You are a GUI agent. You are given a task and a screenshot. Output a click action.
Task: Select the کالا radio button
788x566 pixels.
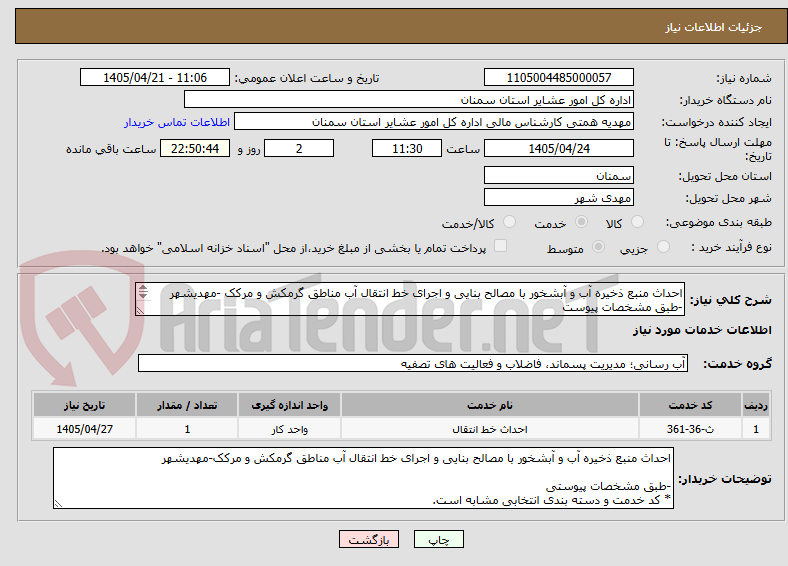[x=637, y=222]
